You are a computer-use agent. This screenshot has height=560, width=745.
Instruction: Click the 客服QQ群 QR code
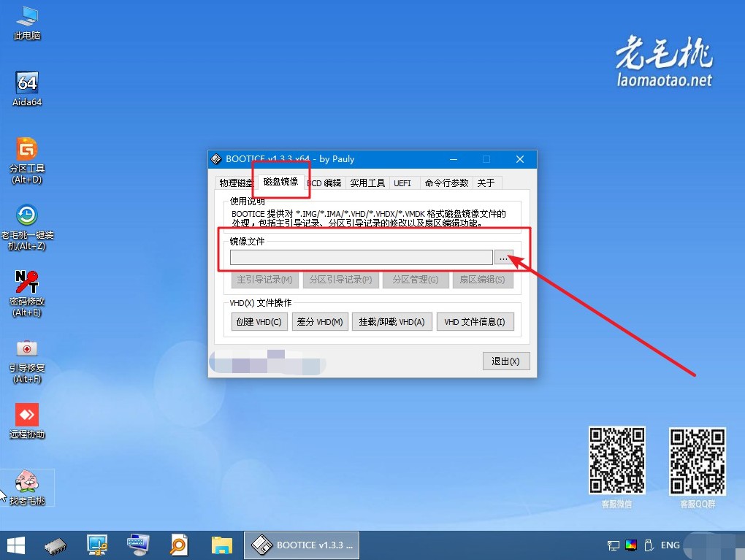click(698, 461)
